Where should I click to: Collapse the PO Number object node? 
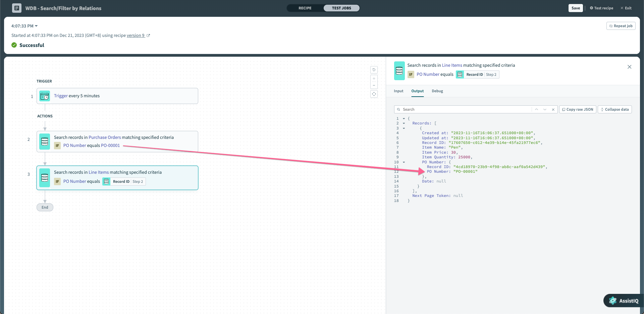pyautogui.click(x=404, y=162)
